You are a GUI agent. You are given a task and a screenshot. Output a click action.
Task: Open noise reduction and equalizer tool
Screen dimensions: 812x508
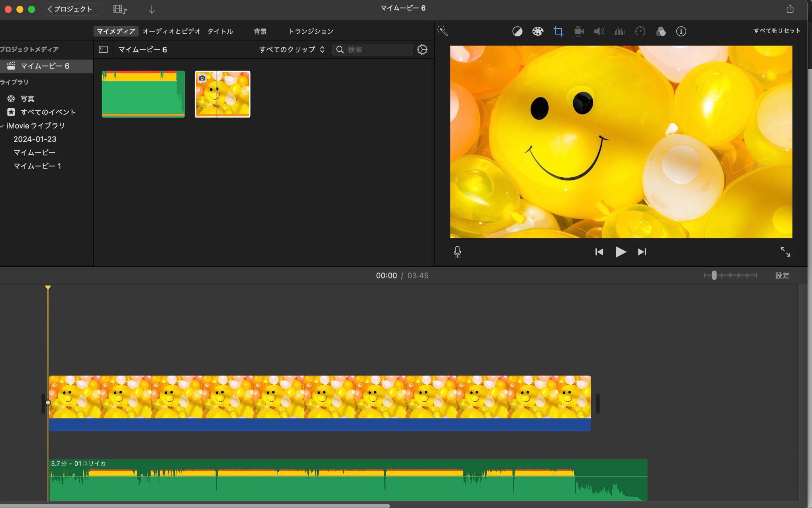[x=619, y=31]
